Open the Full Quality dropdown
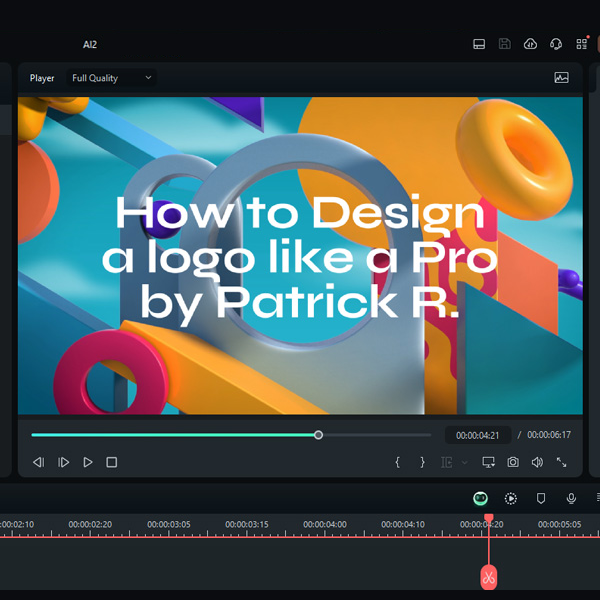The image size is (600, 600). pyautogui.click(x=112, y=78)
